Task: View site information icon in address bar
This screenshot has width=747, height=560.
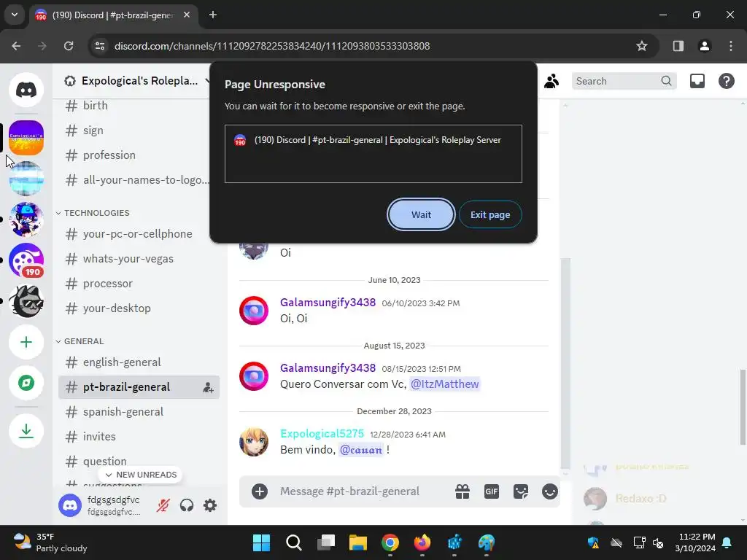Action: (100, 46)
